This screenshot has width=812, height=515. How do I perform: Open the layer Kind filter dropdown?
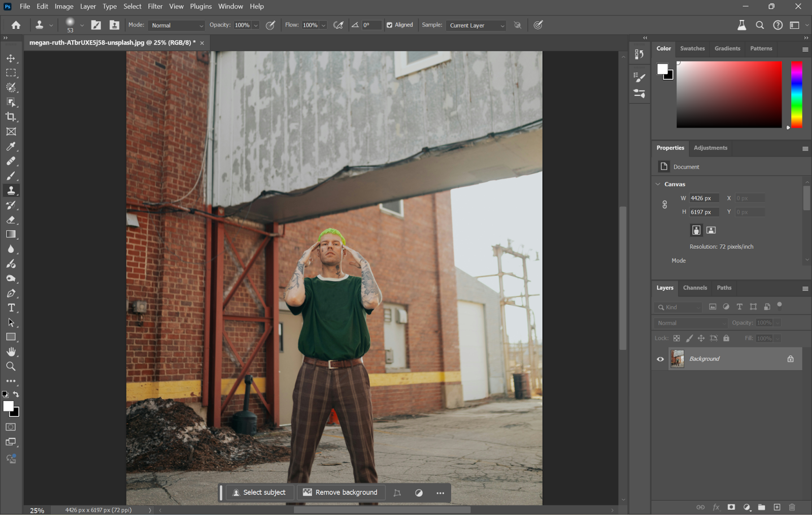pos(679,307)
